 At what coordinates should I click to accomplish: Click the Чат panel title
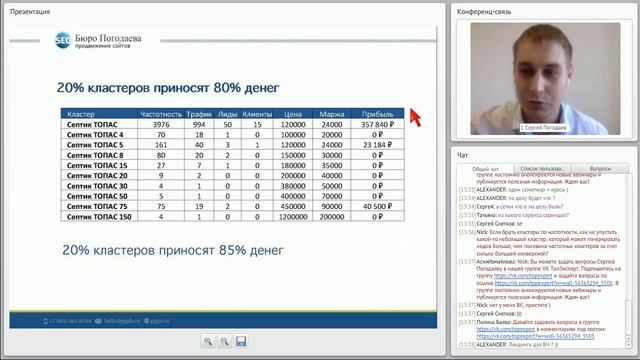pos(462,156)
